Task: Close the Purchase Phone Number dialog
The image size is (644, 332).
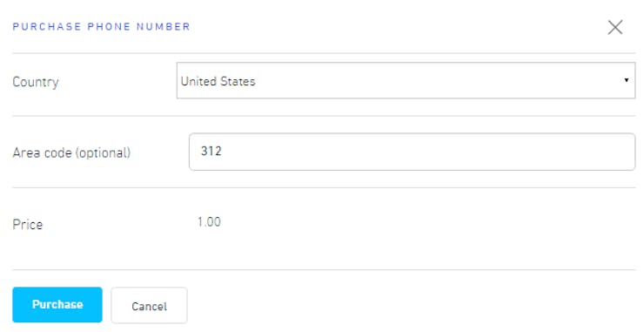Action: (x=614, y=27)
